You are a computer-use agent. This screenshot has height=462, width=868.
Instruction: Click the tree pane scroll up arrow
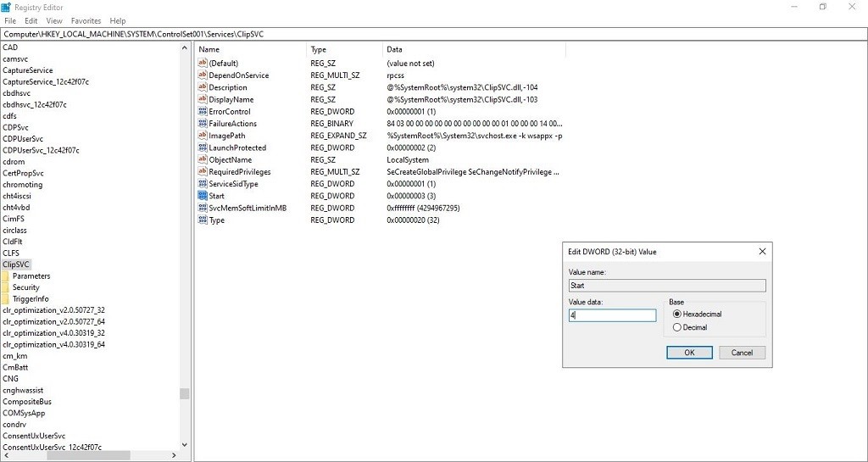(184, 47)
